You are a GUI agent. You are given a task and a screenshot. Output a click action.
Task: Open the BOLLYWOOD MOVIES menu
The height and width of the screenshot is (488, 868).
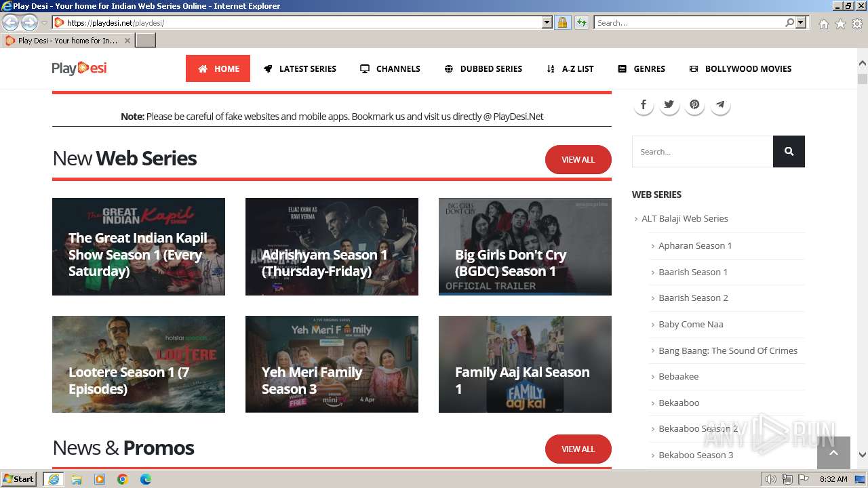click(x=741, y=68)
